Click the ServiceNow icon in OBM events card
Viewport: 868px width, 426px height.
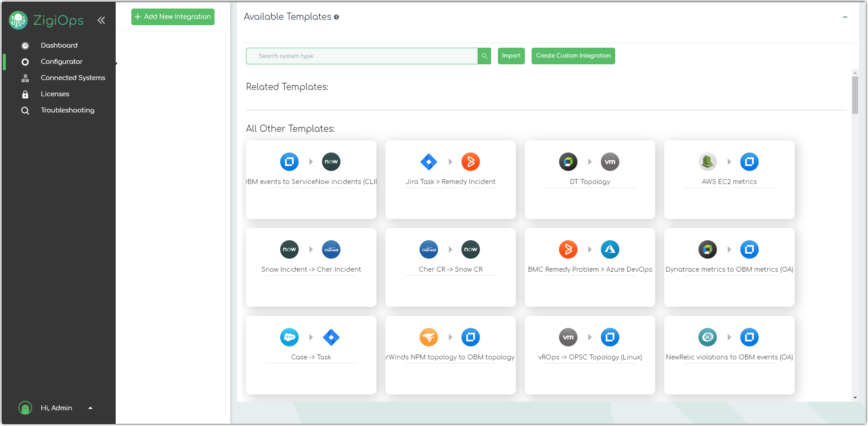(331, 162)
